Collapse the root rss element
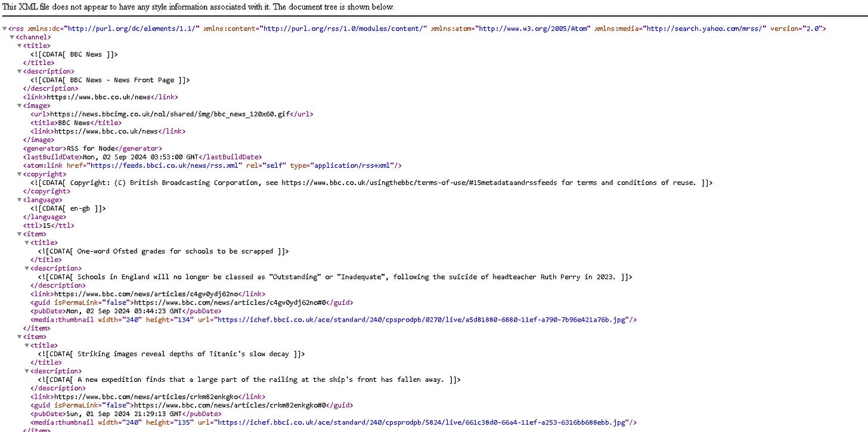Image resolution: width=868 pixels, height=432 pixels. pyautogui.click(x=5, y=29)
